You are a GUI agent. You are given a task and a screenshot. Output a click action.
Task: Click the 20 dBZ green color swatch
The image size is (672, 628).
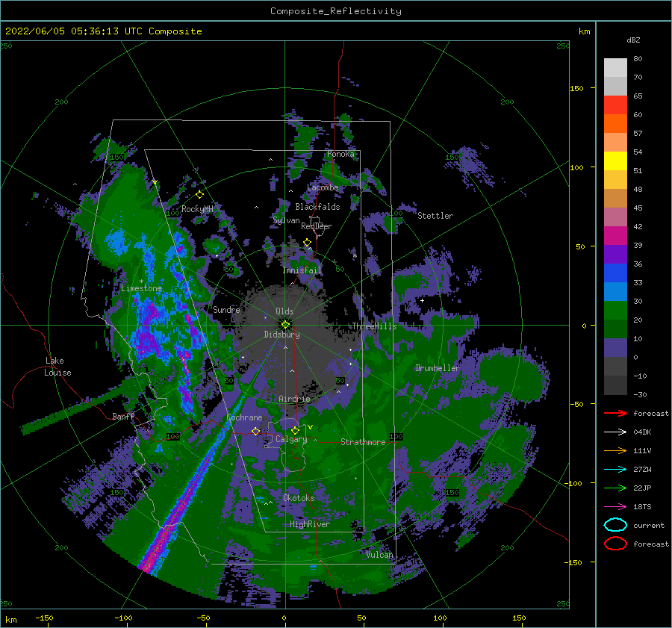pos(615,329)
